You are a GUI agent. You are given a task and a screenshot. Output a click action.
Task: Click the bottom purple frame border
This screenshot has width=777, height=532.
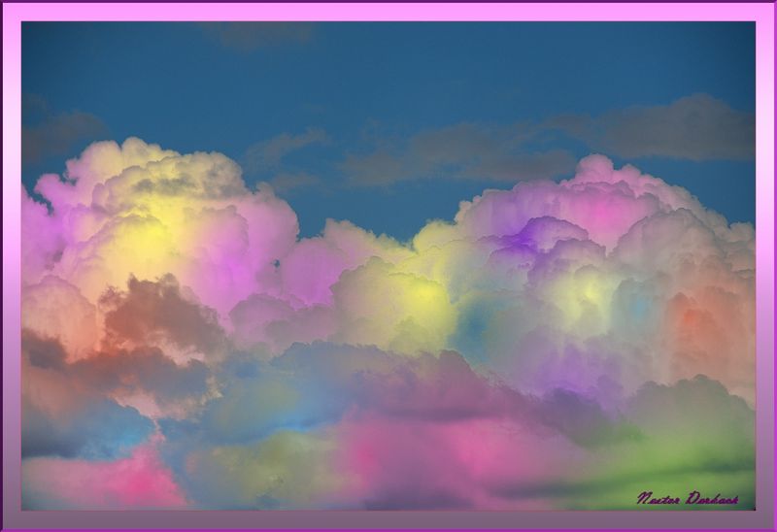click(388, 521)
